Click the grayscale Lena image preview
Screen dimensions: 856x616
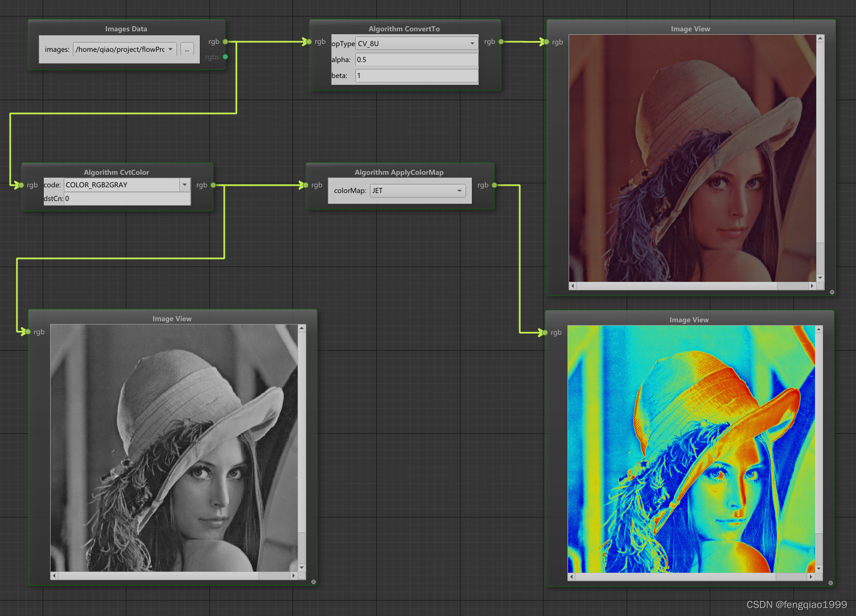pyautogui.click(x=174, y=448)
